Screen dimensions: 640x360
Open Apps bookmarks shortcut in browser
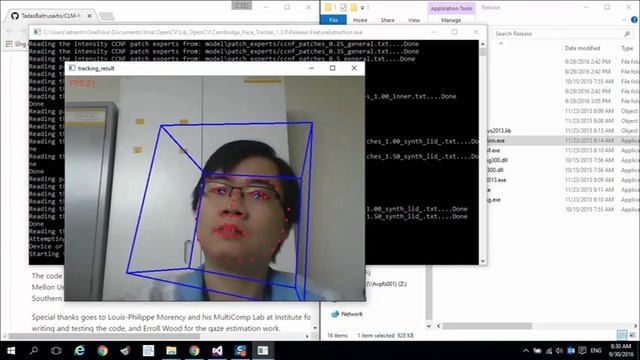(16, 43)
